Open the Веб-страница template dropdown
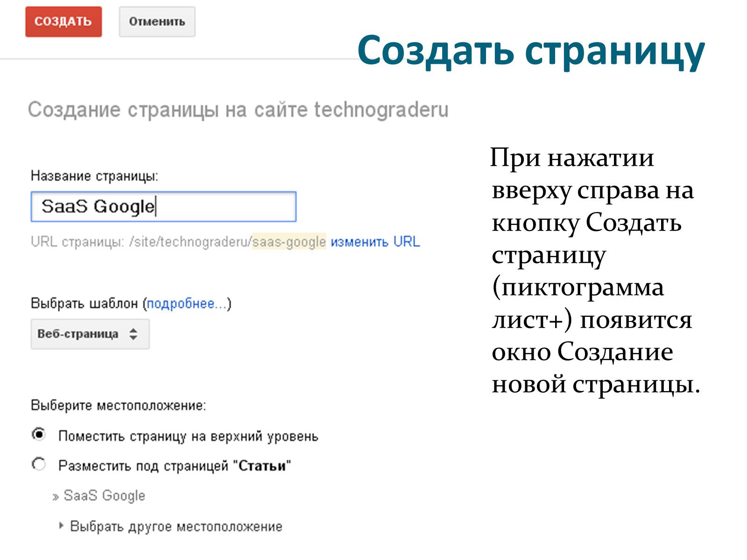Viewport: 747px width, 560px height. pos(90,334)
